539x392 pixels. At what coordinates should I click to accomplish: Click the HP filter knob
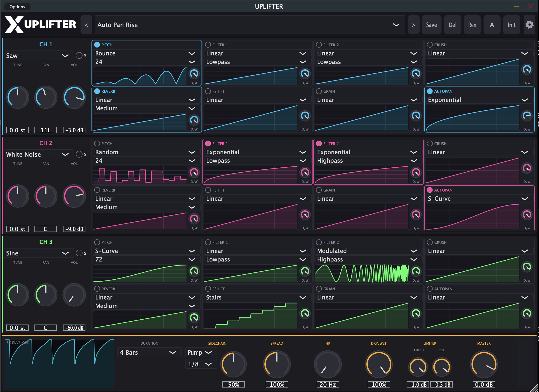(328, 365)
